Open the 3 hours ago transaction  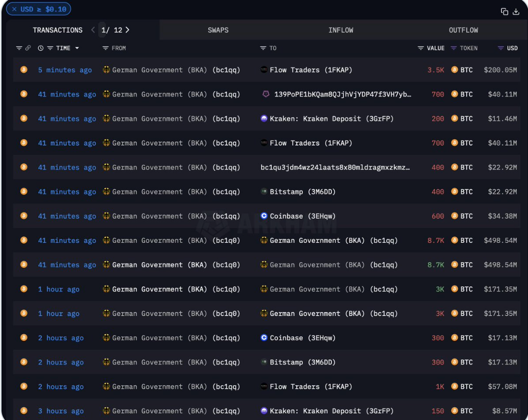[x=61, y=411]
